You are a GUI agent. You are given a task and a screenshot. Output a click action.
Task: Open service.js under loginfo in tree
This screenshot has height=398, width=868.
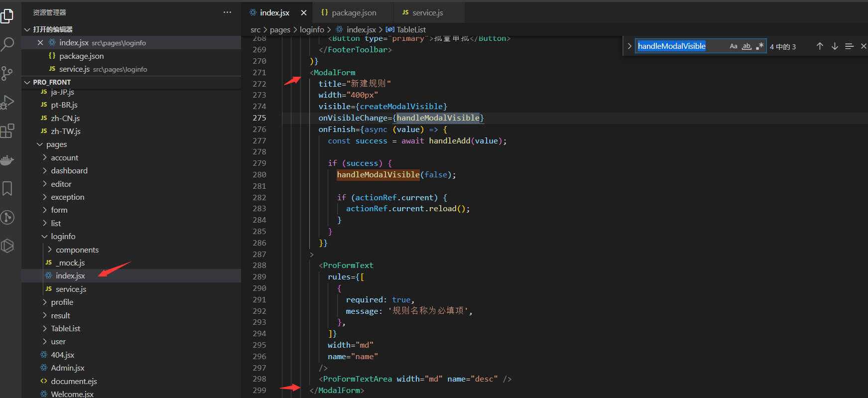(x=131, y=289)
